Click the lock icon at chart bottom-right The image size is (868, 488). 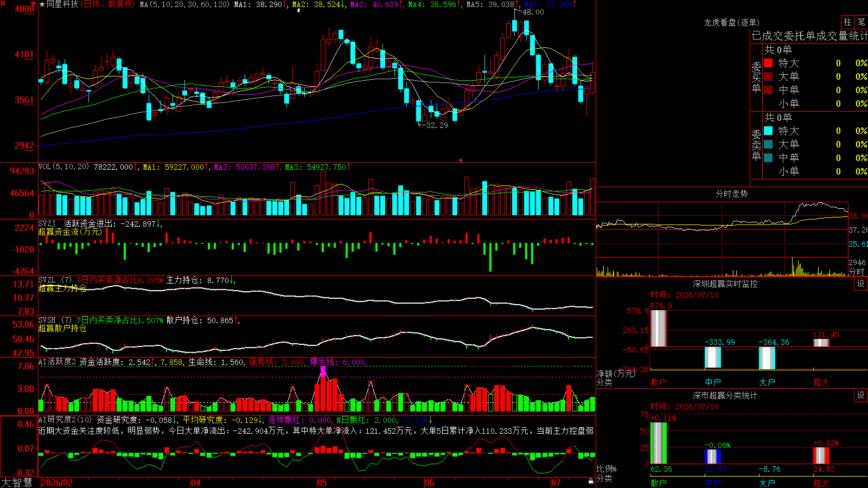tap(591, 481)
